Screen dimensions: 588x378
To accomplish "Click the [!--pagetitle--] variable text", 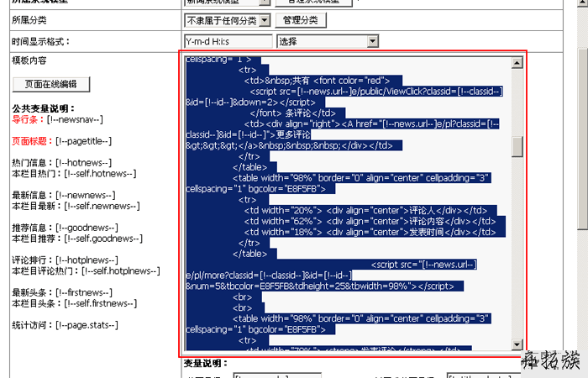I will coord(84,141).
